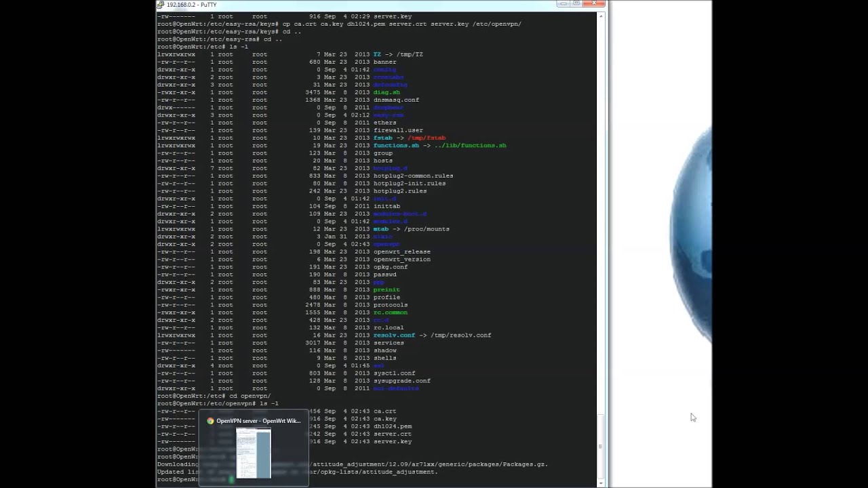Click the 'hotplug2-init.rules' file name

pos(410,183)
